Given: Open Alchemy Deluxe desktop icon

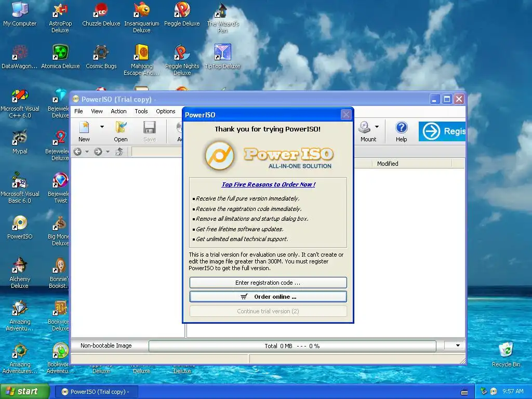Looking at the screenshot, I should tap(20, 273).
